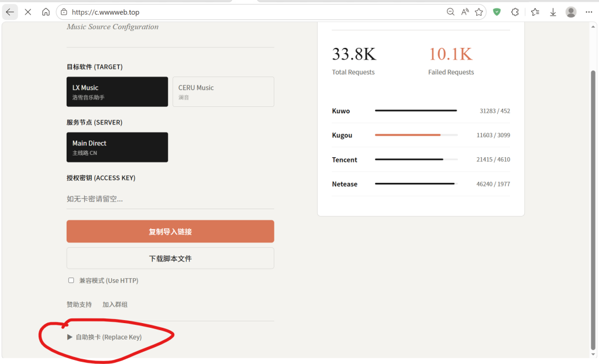Click the orange 复制导入链接 button
This screenshot has height=364, width=599.
[x=170, y=231]
